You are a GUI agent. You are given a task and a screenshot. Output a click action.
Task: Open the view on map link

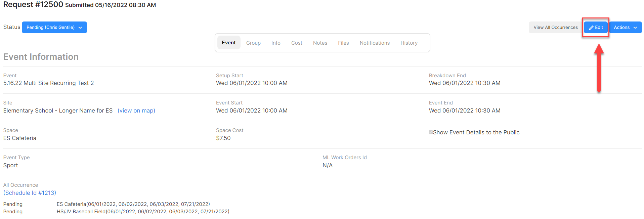click(x=136, y=111)
